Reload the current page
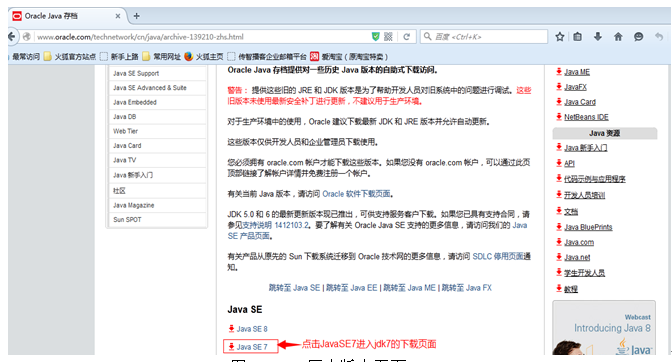Screen dimensions: 672x362 coord(407,37)
